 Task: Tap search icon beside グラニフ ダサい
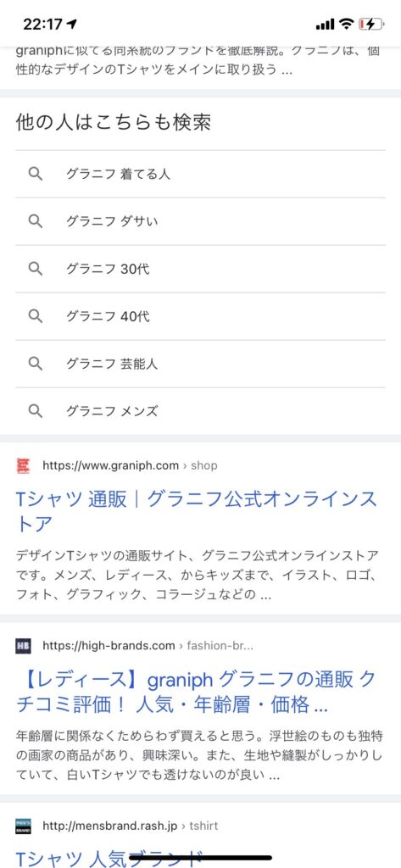36,221
